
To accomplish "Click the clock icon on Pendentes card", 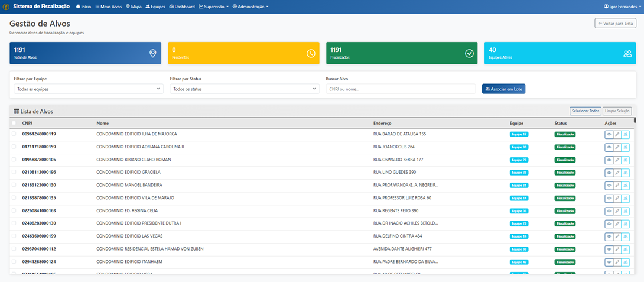I will (x=311, y=53).
